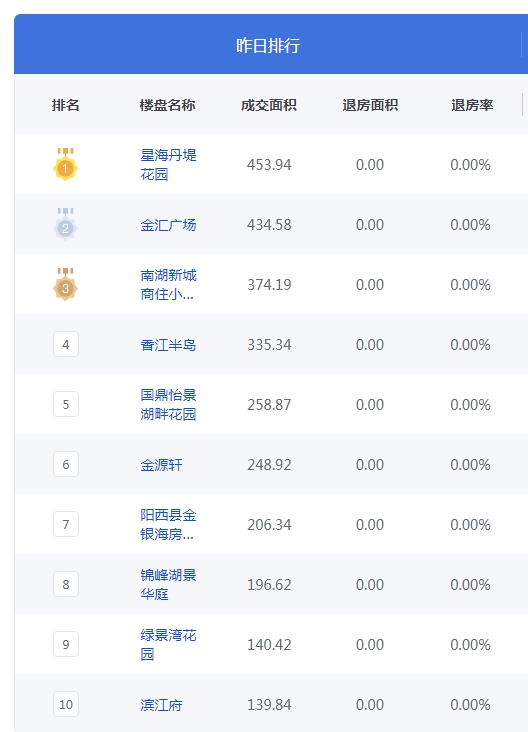
Task: Click the bronze rank 3 medal icon
Action: click(65, 284)
